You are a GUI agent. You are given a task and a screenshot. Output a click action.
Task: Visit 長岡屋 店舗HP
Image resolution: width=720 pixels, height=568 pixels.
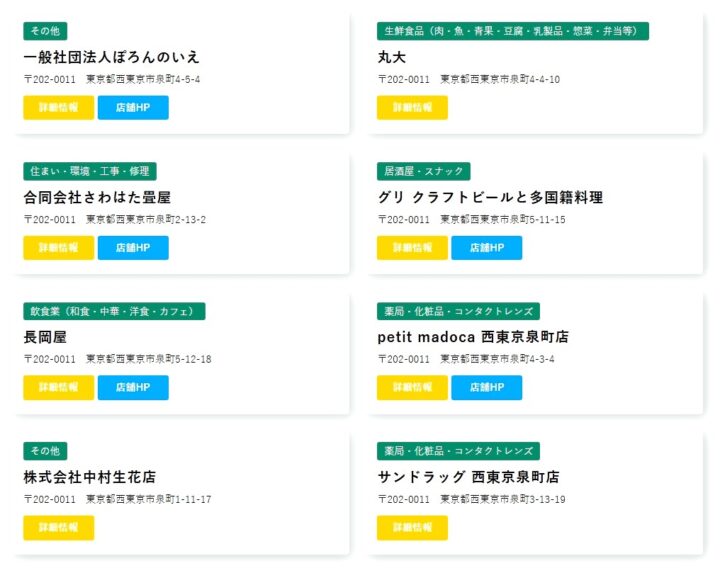[133, 388]
